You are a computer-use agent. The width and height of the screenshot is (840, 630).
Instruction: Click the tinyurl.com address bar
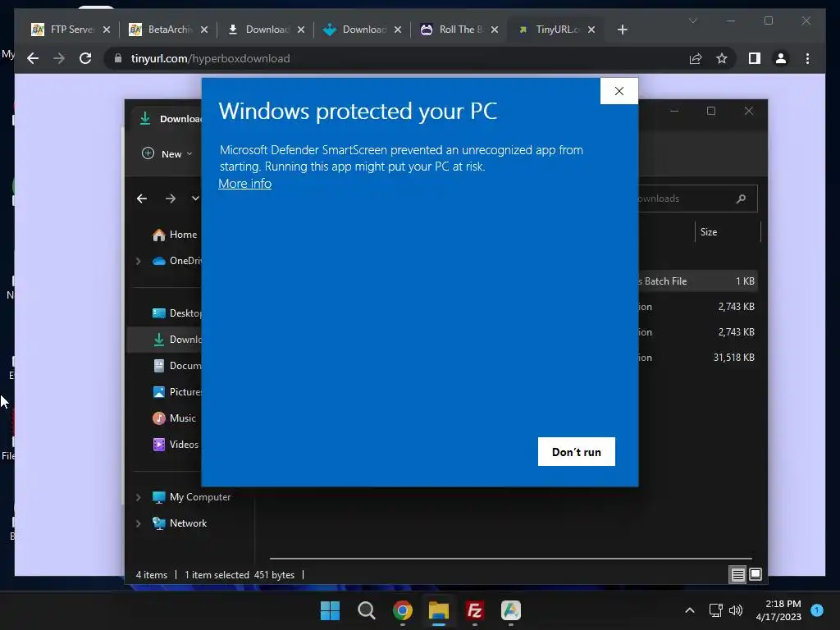pyautogui.click(x=396, y=58)
